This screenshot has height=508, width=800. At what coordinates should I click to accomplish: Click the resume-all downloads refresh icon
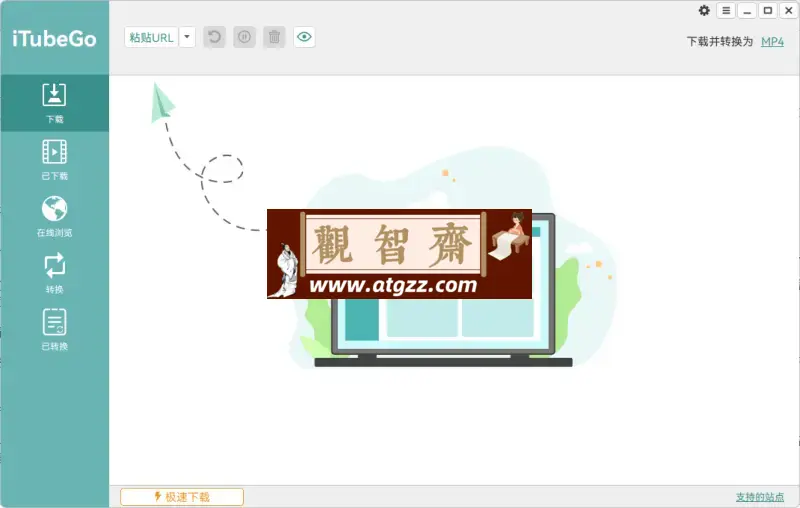pos(214,37)
